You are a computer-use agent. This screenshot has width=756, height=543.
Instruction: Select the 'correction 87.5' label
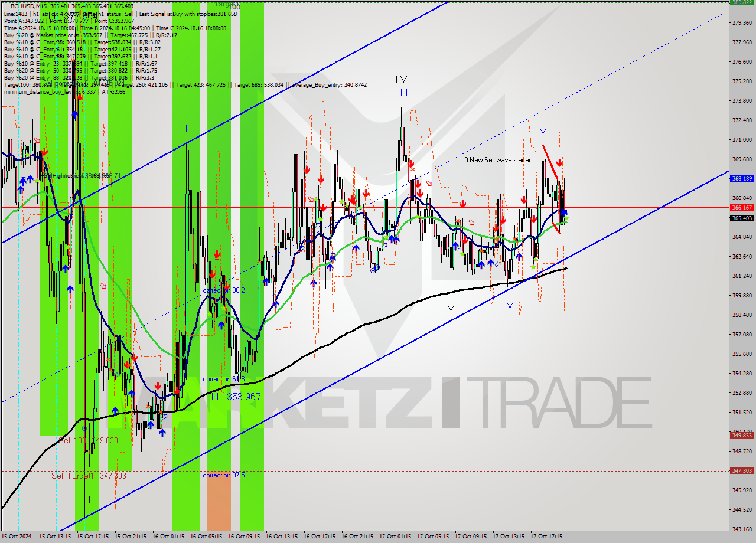point(223,475)
